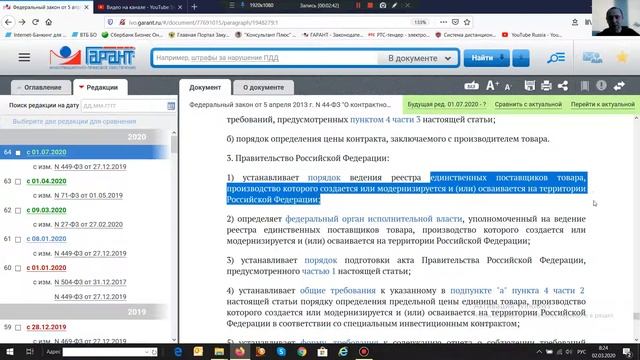Pause the screen recording

(x=358, y=5)
